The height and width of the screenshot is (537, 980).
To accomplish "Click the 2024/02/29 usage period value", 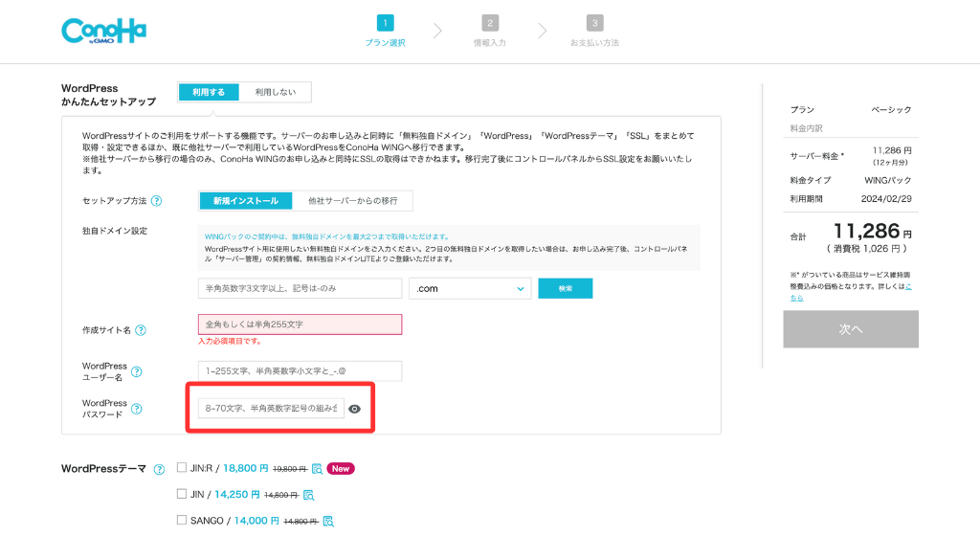I will click(886, 199).
